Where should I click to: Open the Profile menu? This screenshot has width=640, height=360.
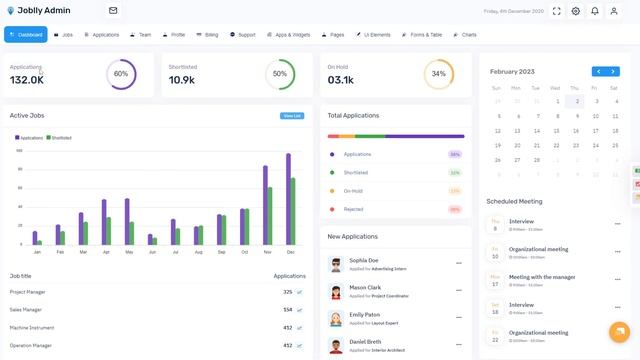pyautogui.click(x=174, y=35)
